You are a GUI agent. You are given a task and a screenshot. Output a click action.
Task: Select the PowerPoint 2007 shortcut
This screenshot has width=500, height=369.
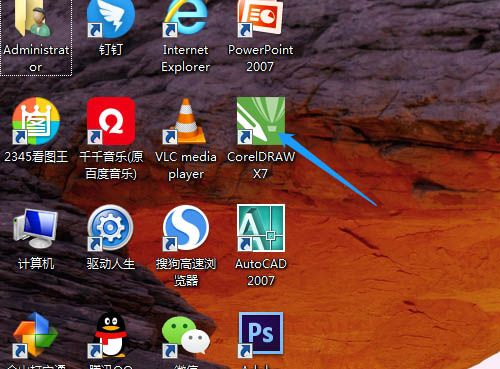point(260,18)
